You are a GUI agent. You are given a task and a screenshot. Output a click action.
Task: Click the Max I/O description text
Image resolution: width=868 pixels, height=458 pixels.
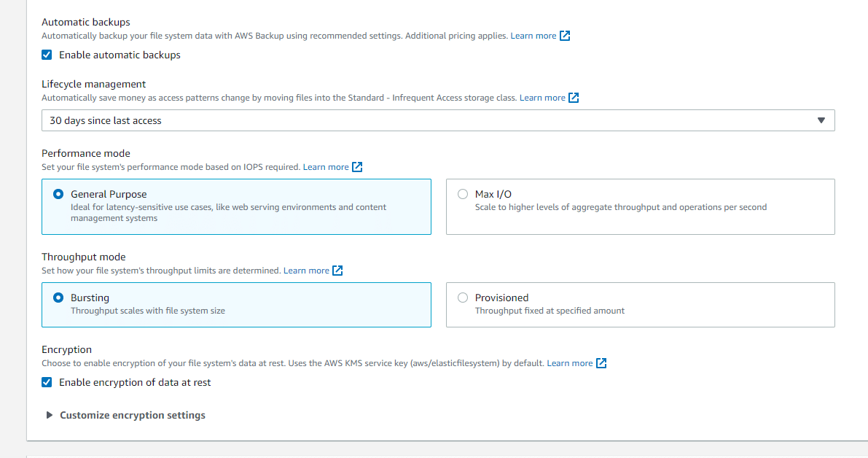[x=620, y=207]
